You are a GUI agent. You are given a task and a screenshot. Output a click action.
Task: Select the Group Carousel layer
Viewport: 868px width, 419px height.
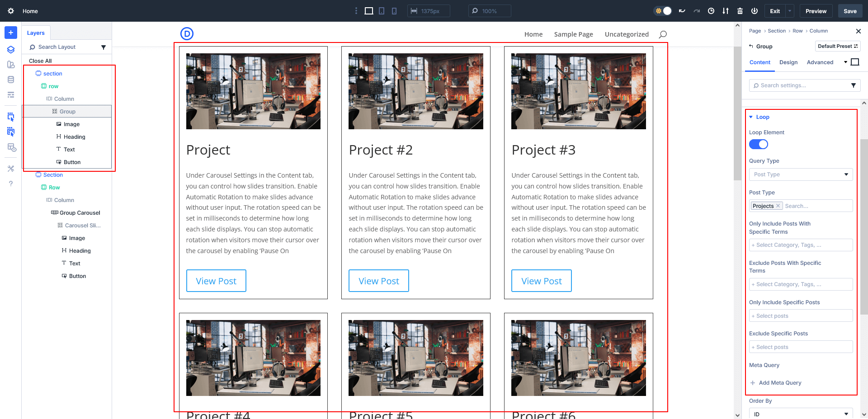coord(80,212)
